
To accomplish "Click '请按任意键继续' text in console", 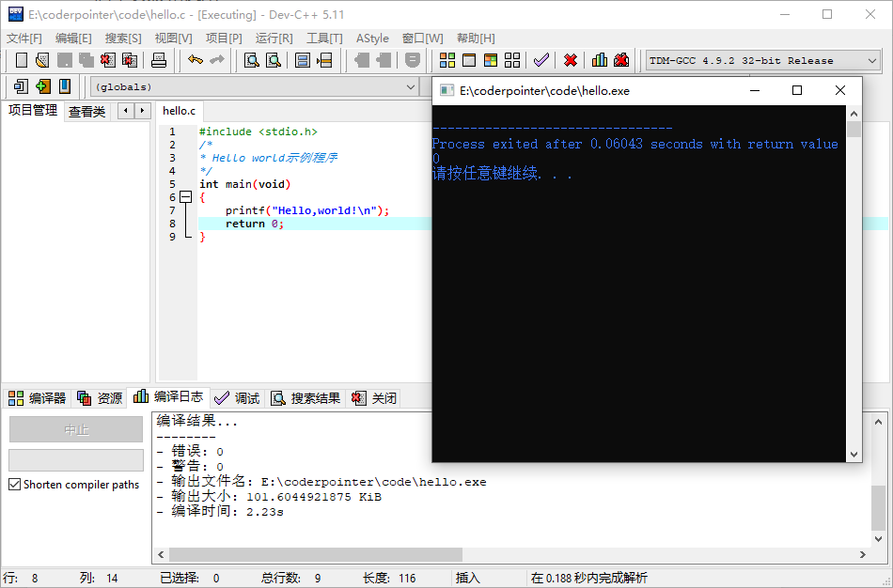I will click(485, 174).
